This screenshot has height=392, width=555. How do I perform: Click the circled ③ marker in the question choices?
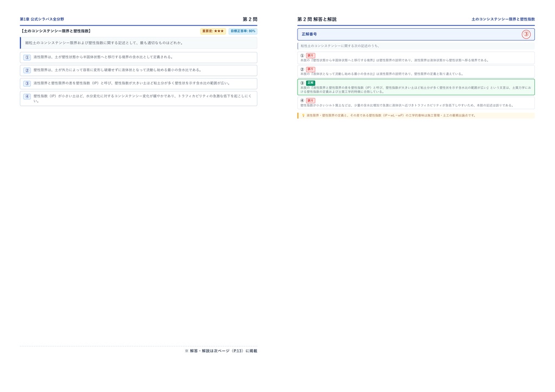(27, 83)
